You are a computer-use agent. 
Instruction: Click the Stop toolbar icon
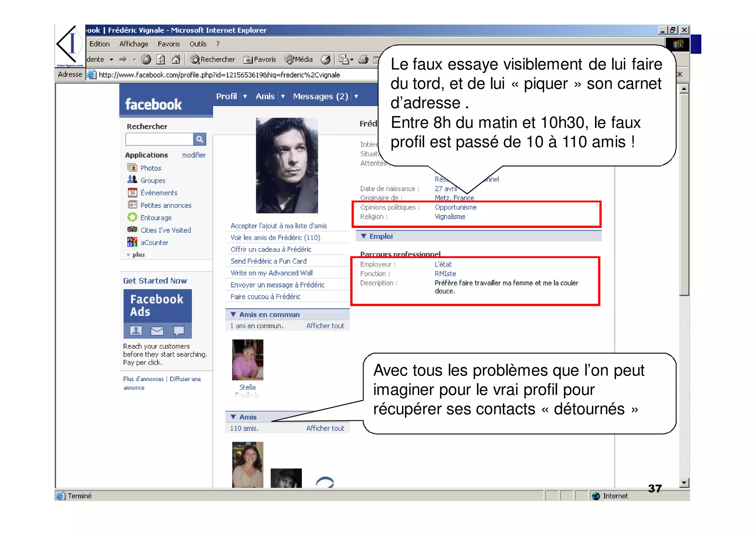click(x=146, y=59)
